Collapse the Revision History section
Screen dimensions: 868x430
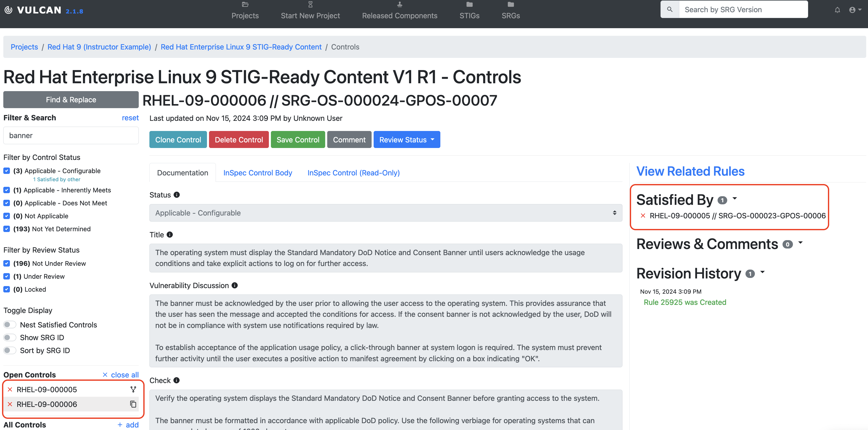tap(762, 272)
